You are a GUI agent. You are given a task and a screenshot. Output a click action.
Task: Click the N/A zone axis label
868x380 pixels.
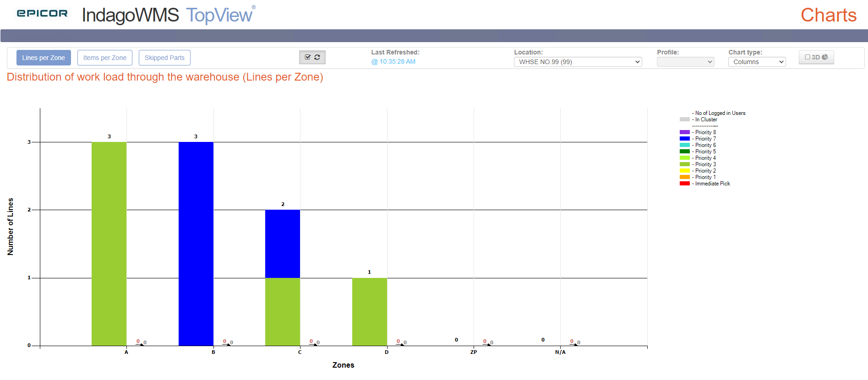(560, 352)
